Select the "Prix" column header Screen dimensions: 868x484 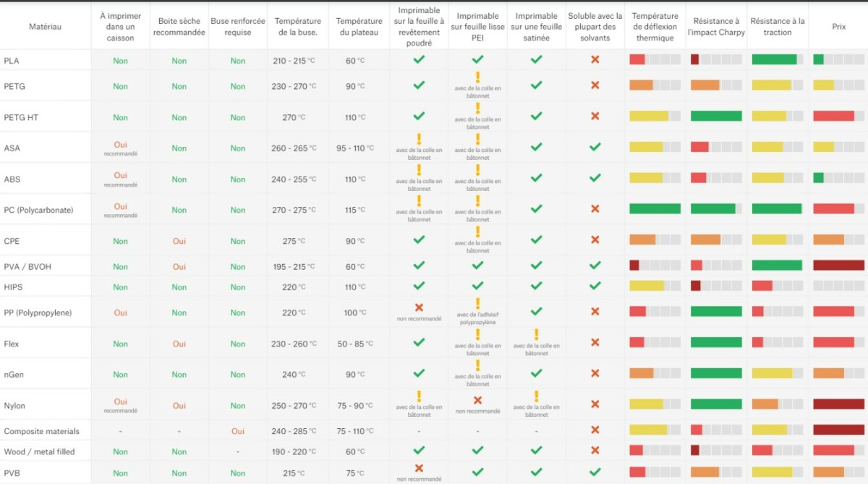(x=838, y=27)
